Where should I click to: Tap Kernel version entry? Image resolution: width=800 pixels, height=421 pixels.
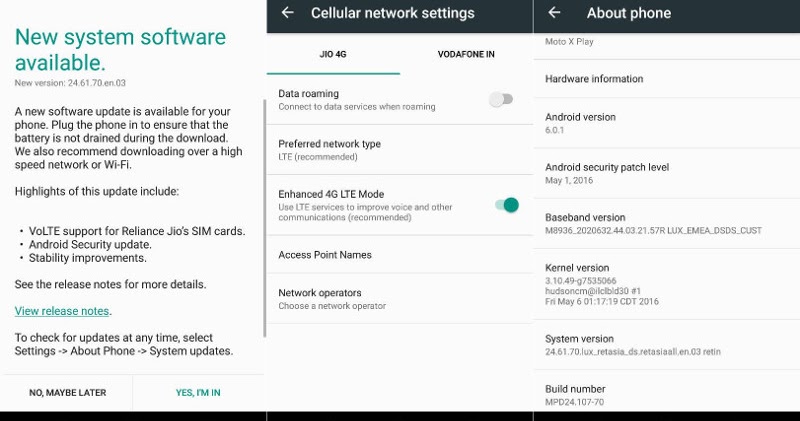(x=667, y=284)
